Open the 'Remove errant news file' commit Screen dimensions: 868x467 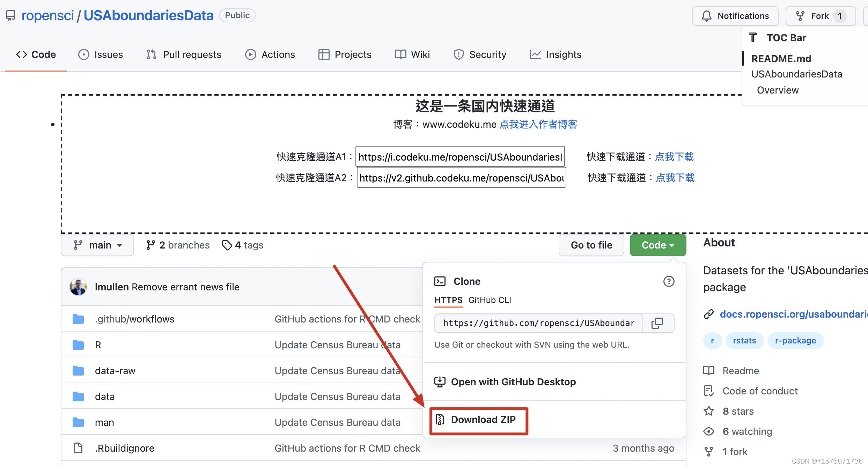tap(186, 287)
